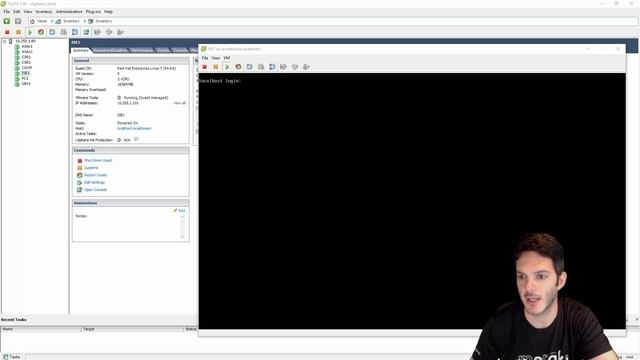Open the localhost.localdomain host link

tap(134, 128)
